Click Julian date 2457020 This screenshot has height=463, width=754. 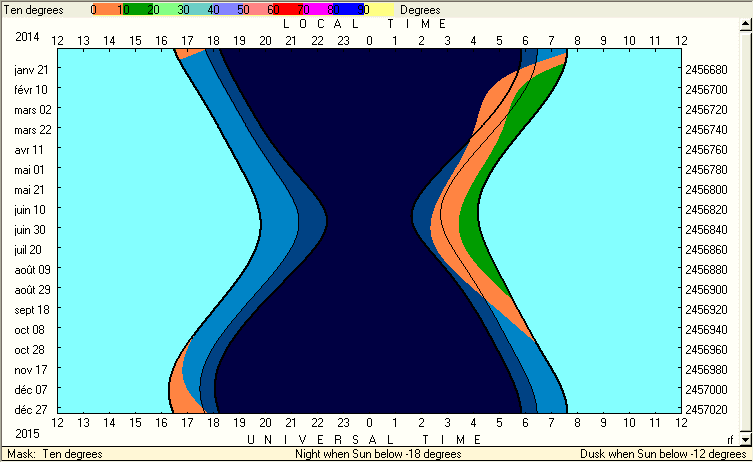point(706,410)
